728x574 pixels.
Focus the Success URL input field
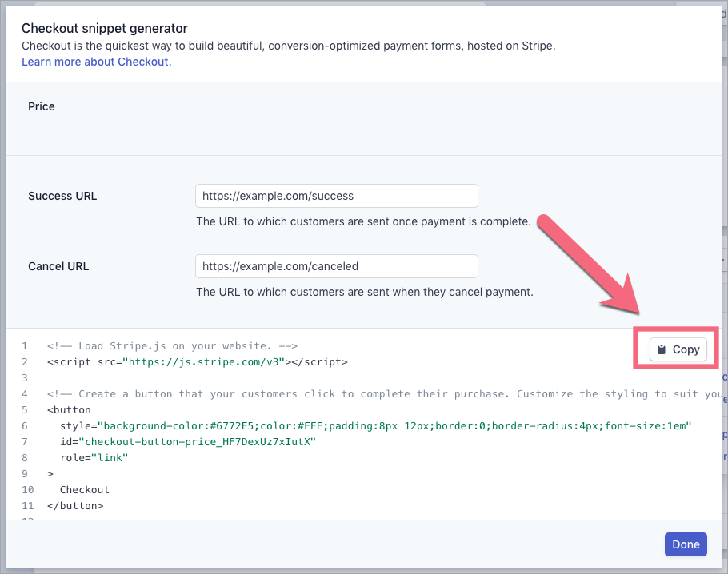coord(336,196)
